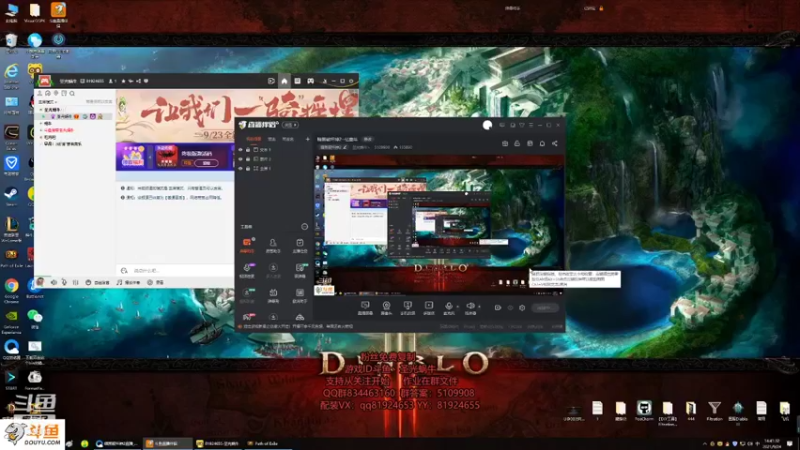This screenshot has height=450, width=800.
Task: Toggle lock on third source row in Douyu
Action: pos(248,168)
